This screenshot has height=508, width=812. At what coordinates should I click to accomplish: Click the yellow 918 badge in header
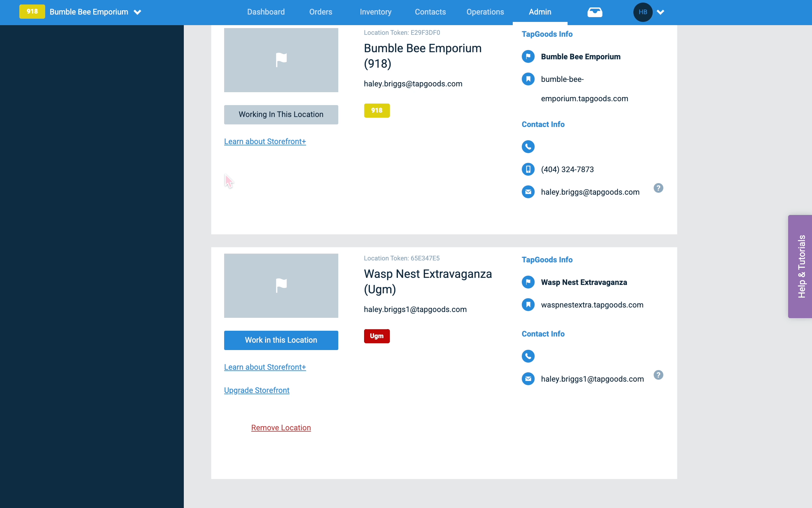[x=32, y=12]
